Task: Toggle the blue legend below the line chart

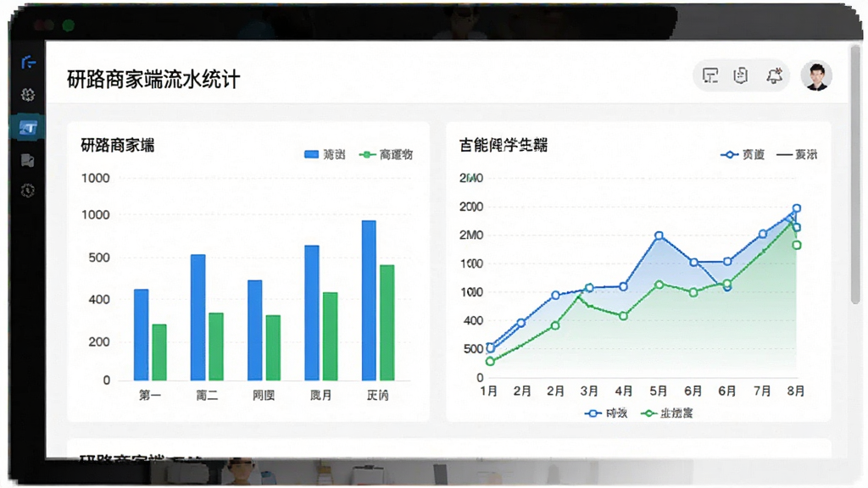Action: [x=605, y=413]
